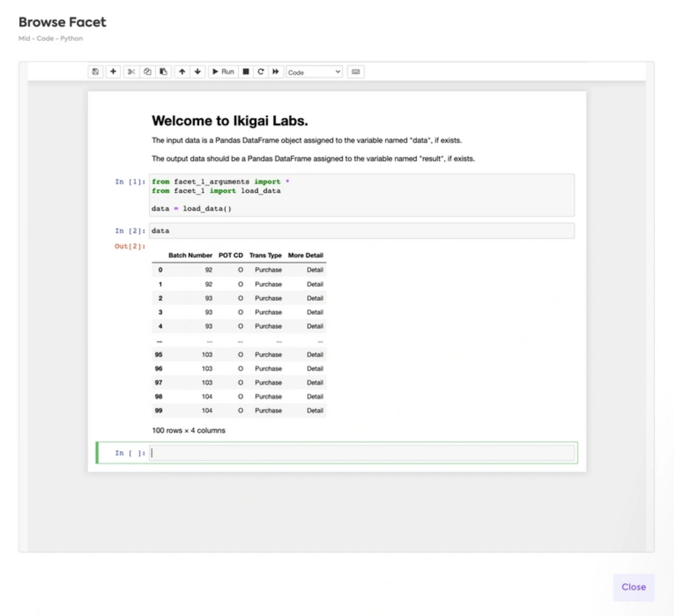Screen dimensions: 674x616
Task: Select the first code cell with imports
Action: pos(362,195)
